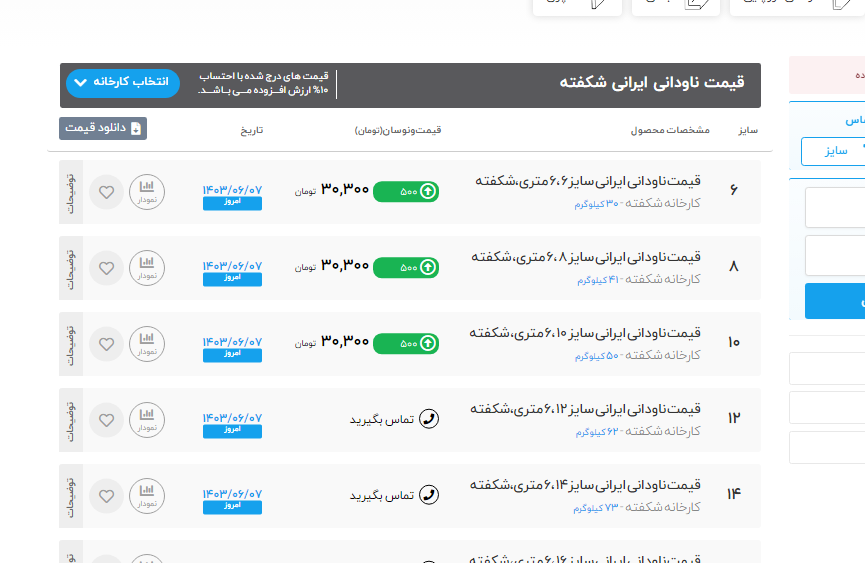Image resolution: width=865 pixels, height=563 pixels.
Task: Click the first empty sidebar input field
Action: click(835, 208)
